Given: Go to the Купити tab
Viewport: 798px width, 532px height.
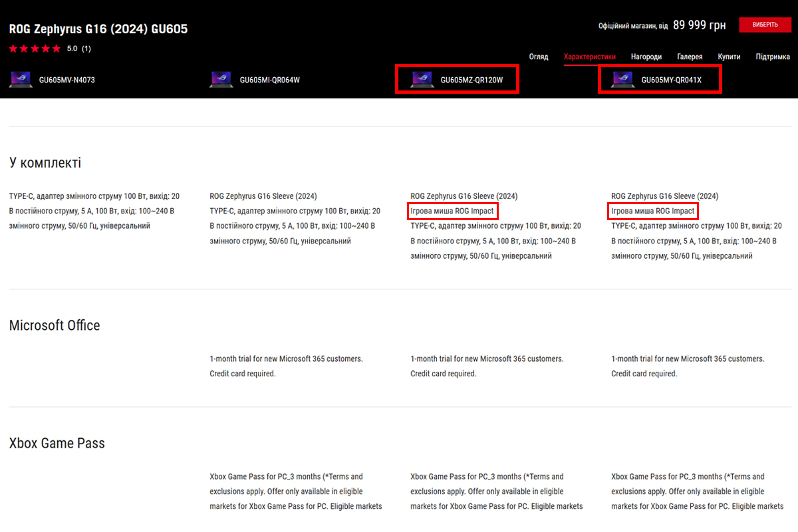Looking at the screenshot, I should pos(729,57).
